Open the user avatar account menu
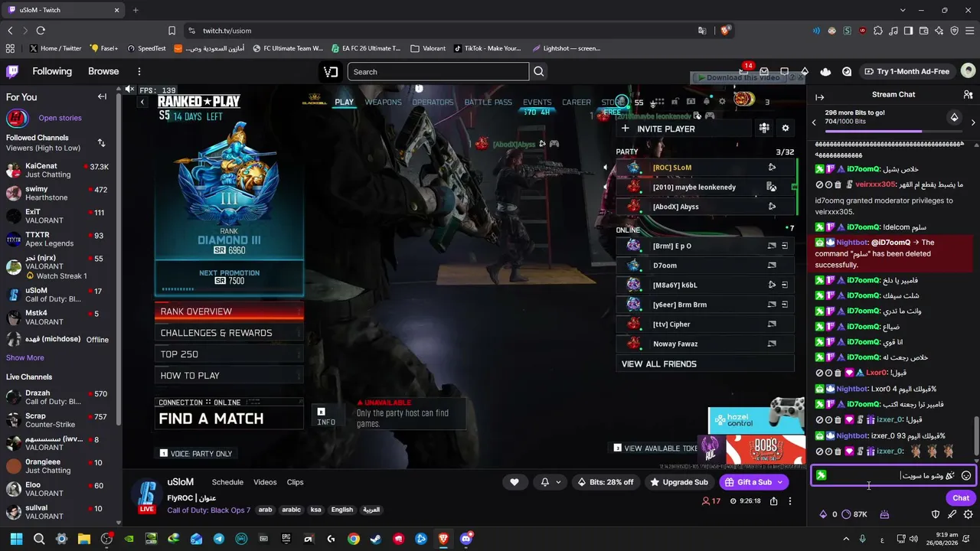980x551 pixels. pyautogui.click(x=968, y=71)
